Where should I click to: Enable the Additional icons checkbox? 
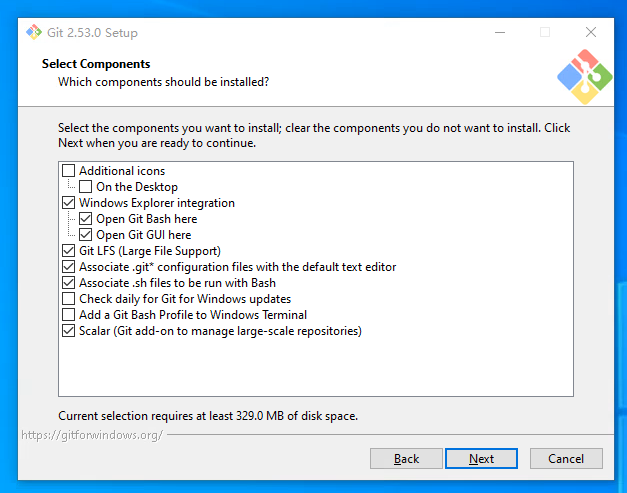[x=69, y=171]
